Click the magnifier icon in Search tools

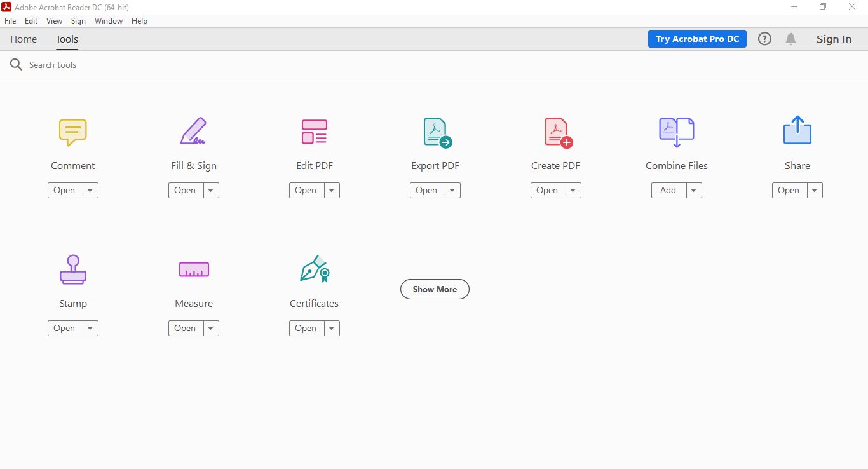(x=16, y=65)
